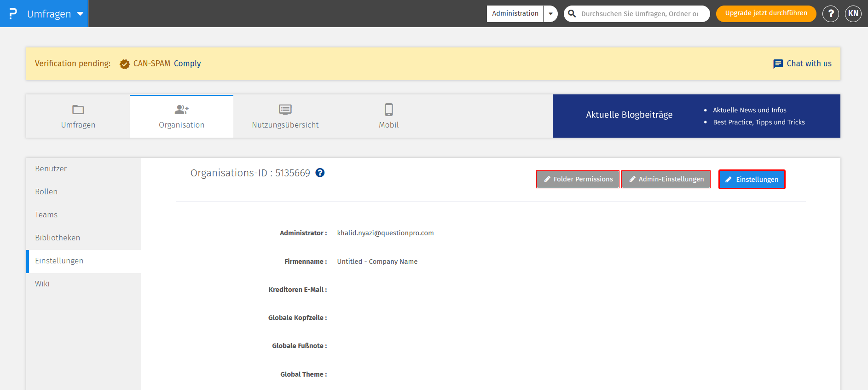Open Rollen in the sidebar
Viewport: 868px width, 390px height.
[84, 192]
